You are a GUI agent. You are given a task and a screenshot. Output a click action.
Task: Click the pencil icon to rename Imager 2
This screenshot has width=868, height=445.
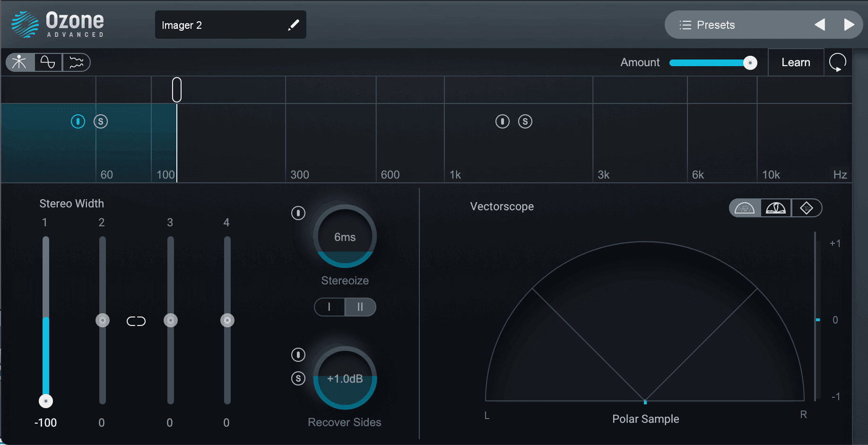294,25
